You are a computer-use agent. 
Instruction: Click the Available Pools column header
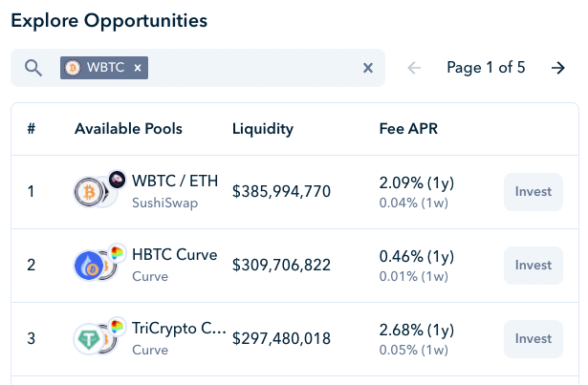tap(128, 129)
